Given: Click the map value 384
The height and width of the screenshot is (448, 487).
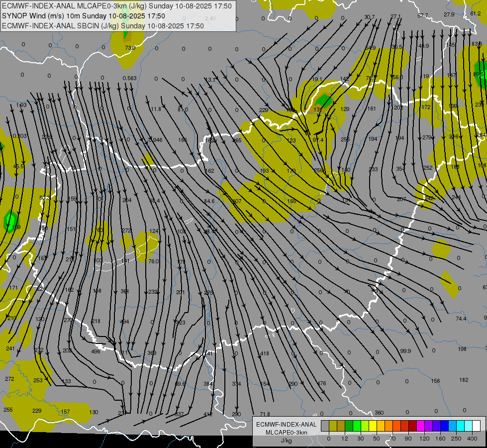Looking at the screenshot, I should (x=208, y=384).
